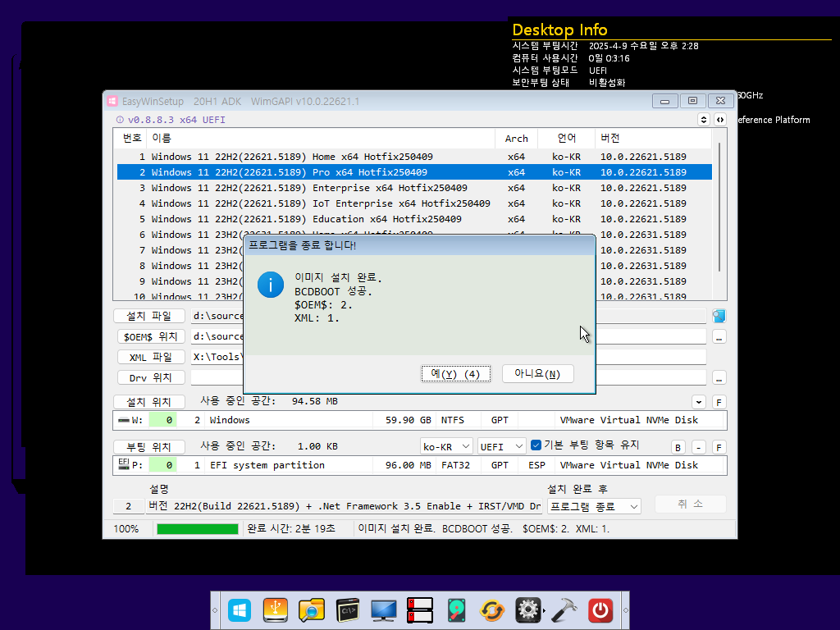
Task: Click the EFI icon in the P: partition row
Action: [123, 463]
